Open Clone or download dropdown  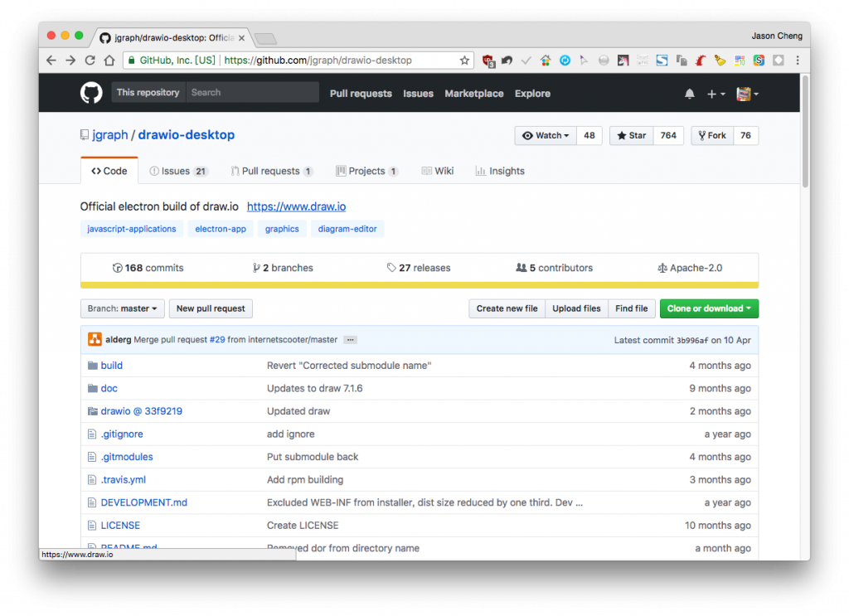click(709, 308)
